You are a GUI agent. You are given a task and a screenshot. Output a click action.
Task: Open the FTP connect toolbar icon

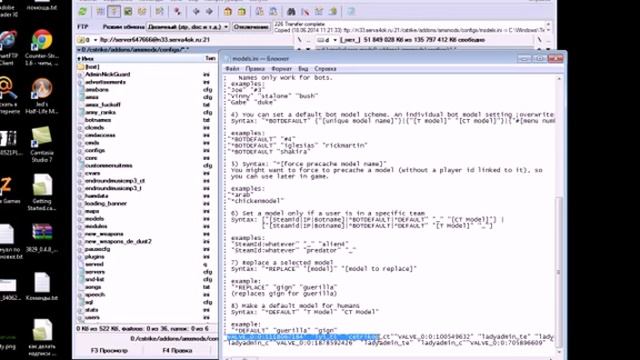(260, 11)
